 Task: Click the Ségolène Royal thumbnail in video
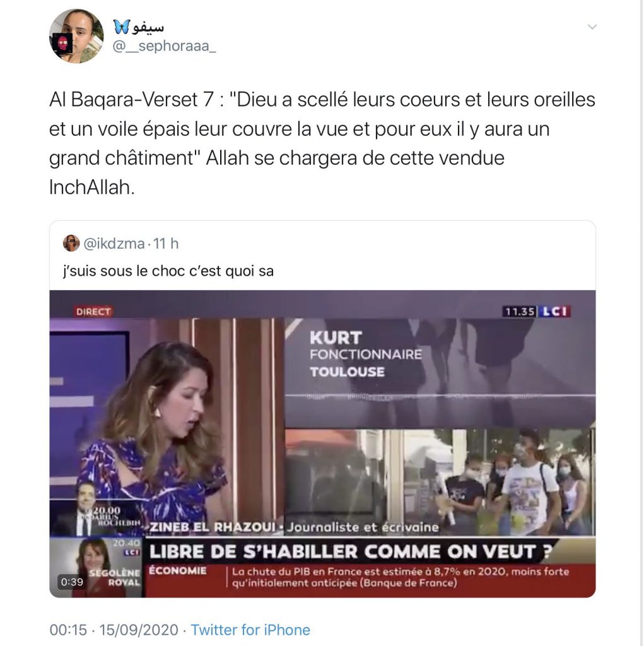tap(97, 567)
